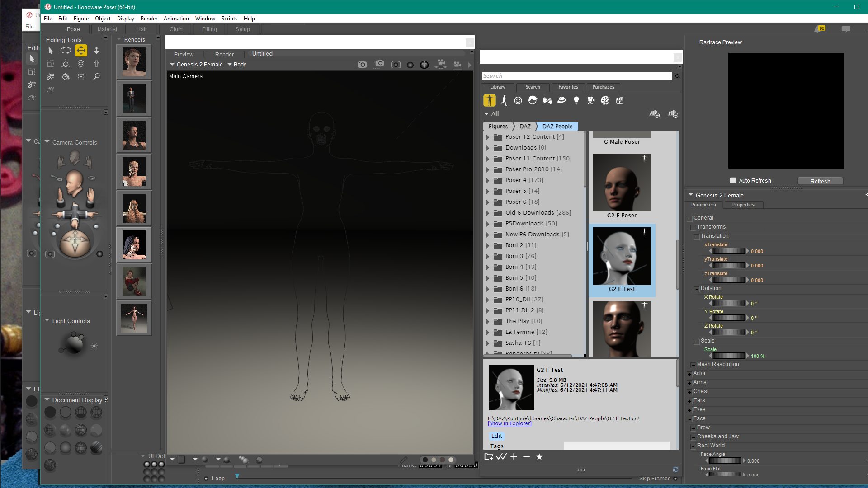Select the Magnifier tool in Editing Tools
Viewport: 868px width, 488px height.
pyautogui.click(x=96, y=77)
